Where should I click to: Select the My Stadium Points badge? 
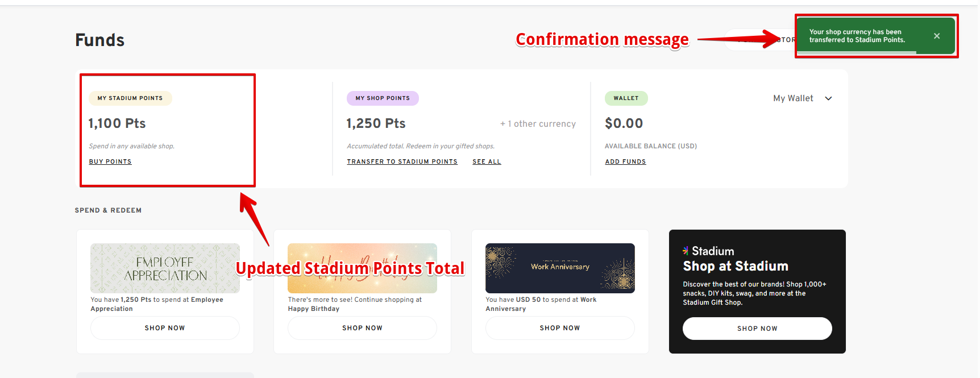click(x=130, y=98)
